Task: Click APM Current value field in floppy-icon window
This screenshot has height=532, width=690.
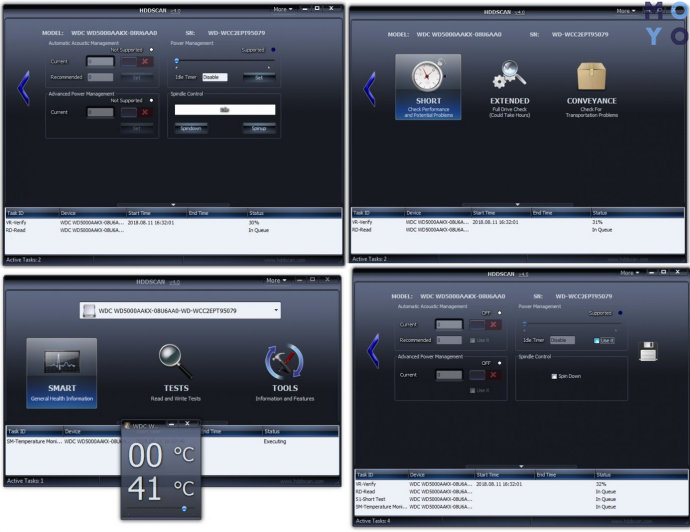Action: (449, 375)
